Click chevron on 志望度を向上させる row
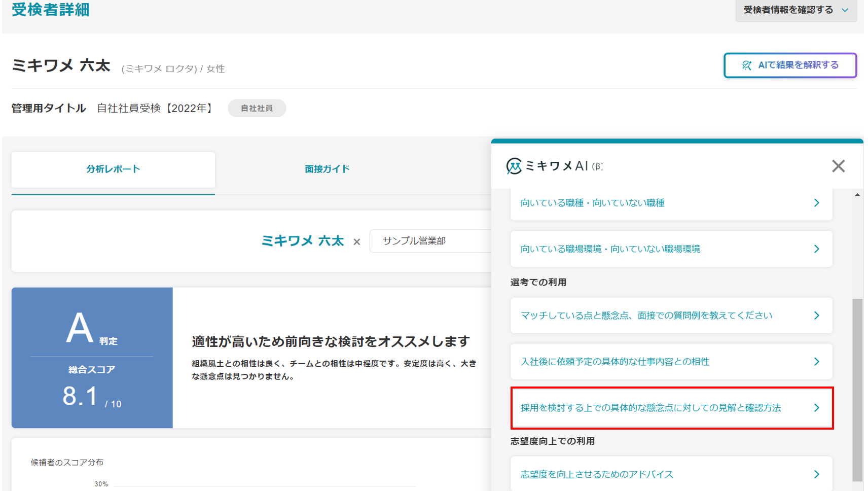The image size is (868, 491). pos(816,474)
